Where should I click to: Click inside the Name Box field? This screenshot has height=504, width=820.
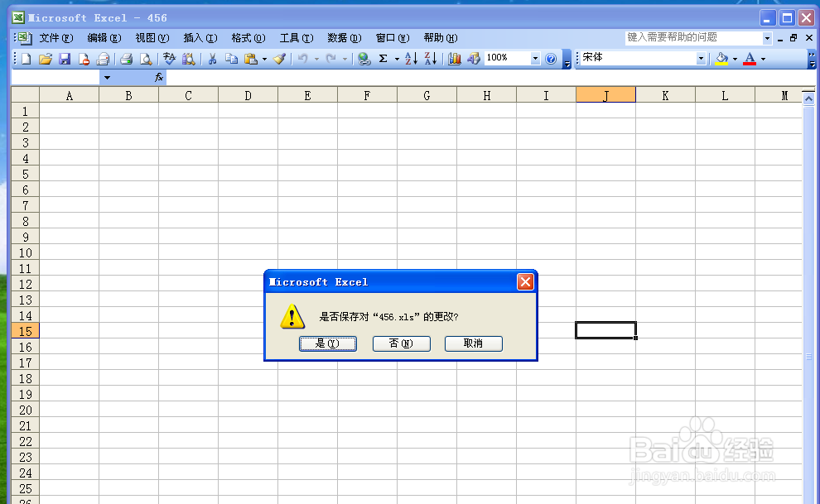point(55,77)
